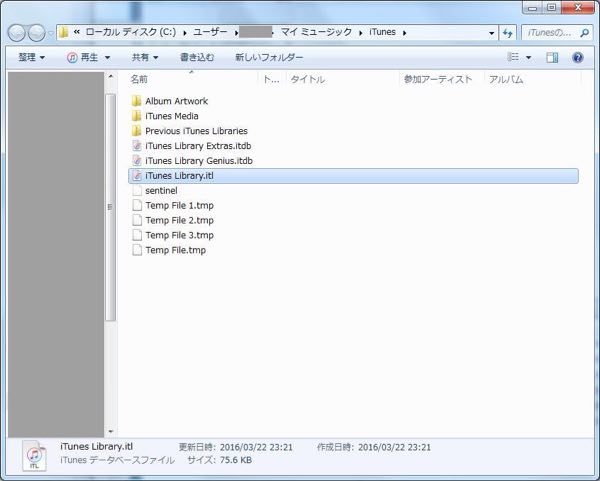This screenshot has width=600, height=481.
Task: Click the sentinel file icon
Action: point(137,191)
